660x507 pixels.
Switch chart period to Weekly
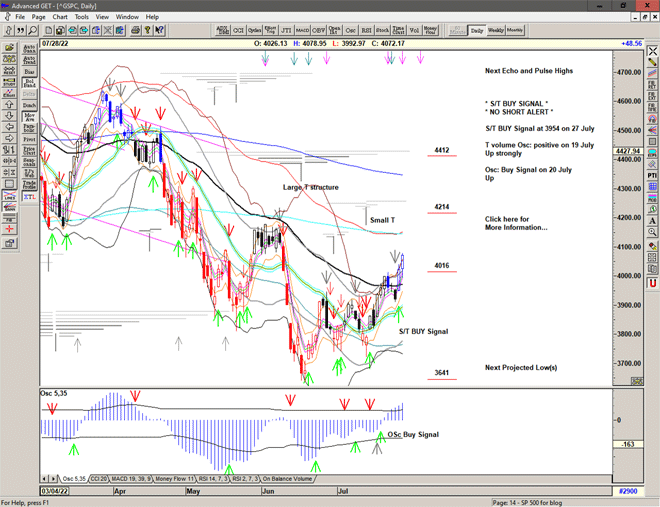[496, 30]
